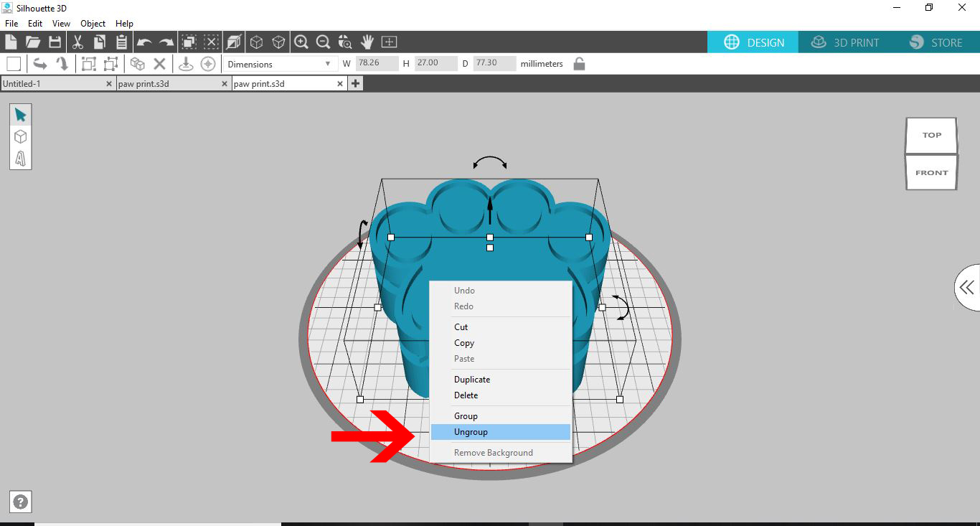Switch to the 3D PRINT mode tab
This screenshot has height=526, width=980.
coord(844,42)
